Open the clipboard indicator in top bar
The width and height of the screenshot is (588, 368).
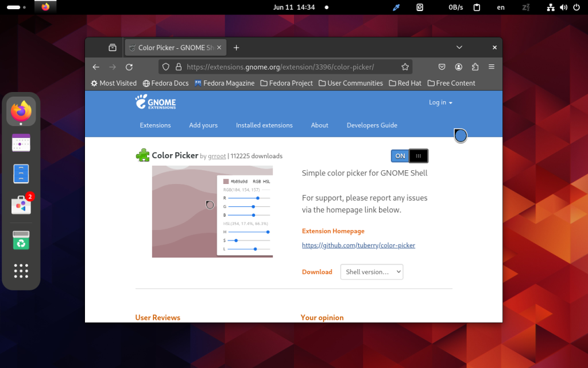tap(477, 7)
